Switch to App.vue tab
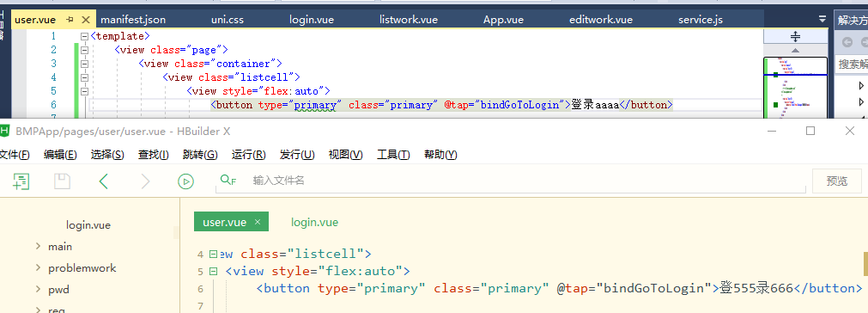This screenshot has height=313, width=868. tap(503, 20)
